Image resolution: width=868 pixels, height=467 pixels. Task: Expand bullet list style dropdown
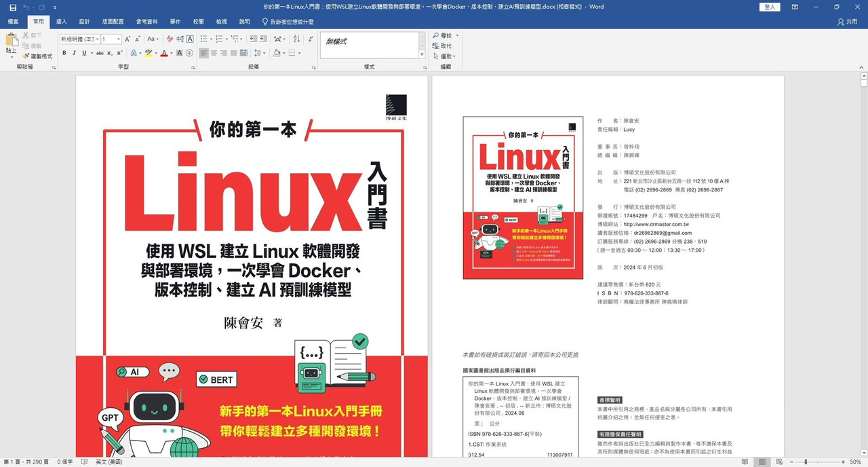click(212, 39)
